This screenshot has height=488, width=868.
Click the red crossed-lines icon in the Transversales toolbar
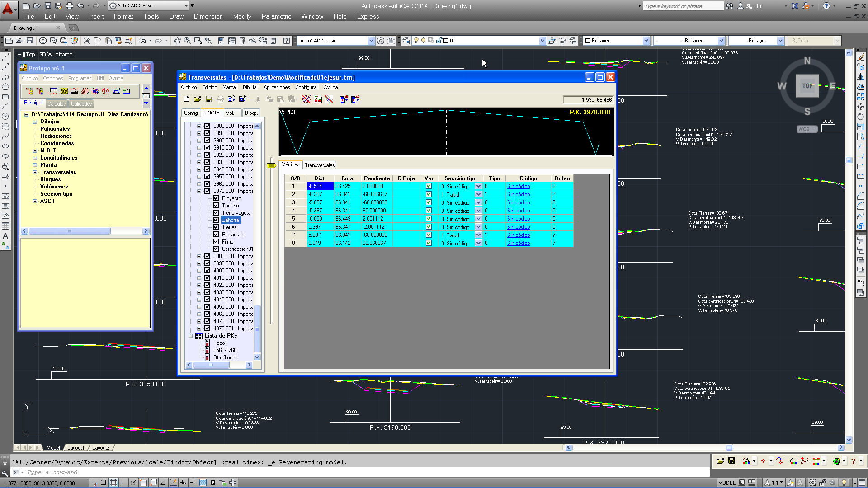(x=307, y=99)
